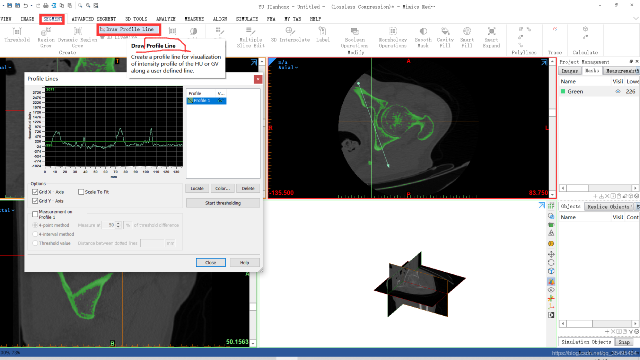The image size is (640, 360).
Task: Select the Cavity Fill tool
Action: (445, 37)
